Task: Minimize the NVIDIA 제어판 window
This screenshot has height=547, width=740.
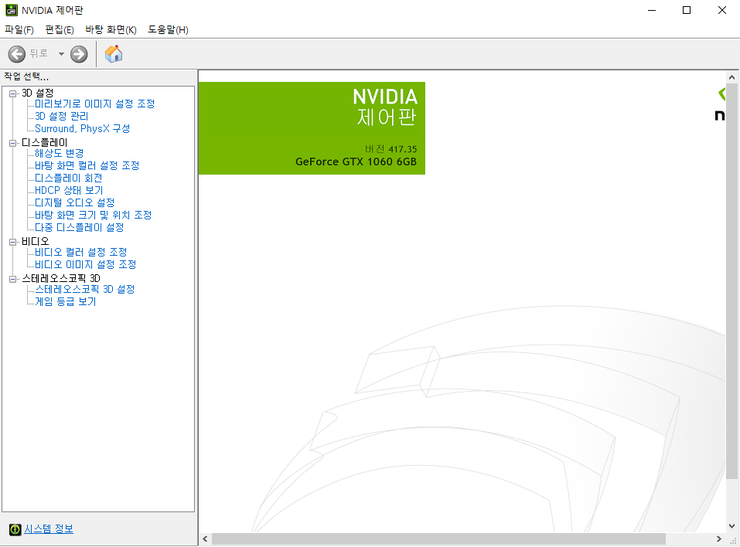Action: (652, 10)
